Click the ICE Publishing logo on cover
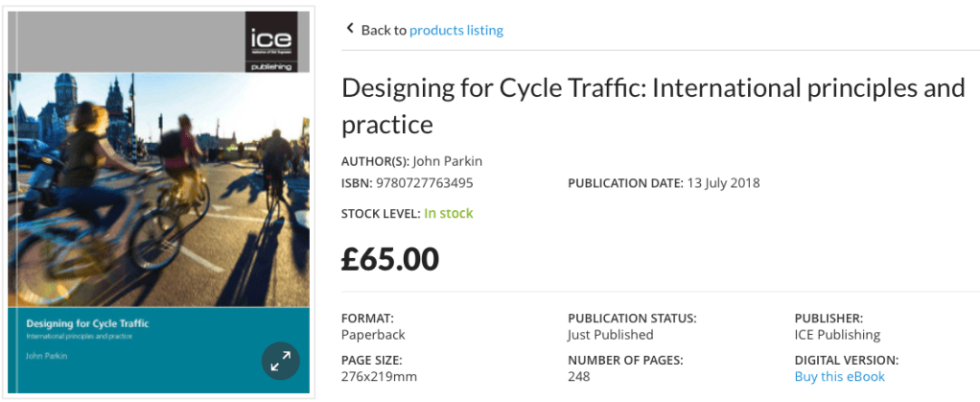This screenshot has width=980, height=402. point(277,41)
